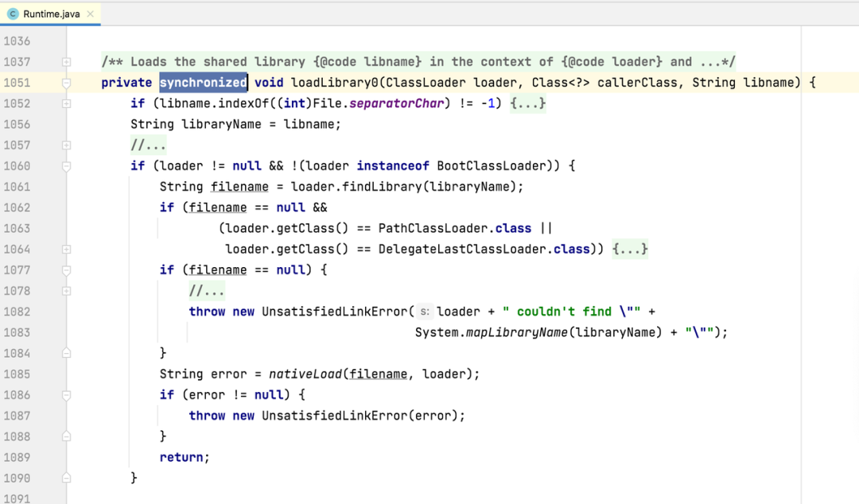This screenshot has width=859, height=504.
Task: Expand the folded comment at line 1057
Action: (66, 145)
